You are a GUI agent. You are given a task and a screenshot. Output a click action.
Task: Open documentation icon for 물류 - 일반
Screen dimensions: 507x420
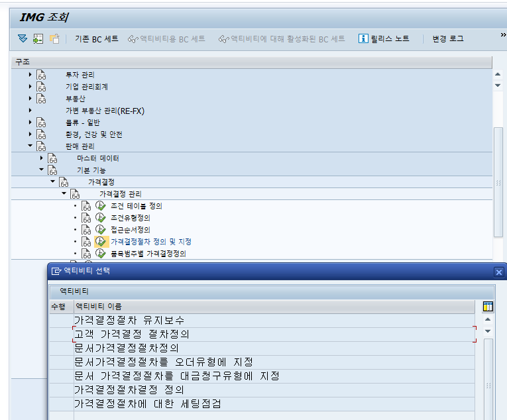pos(41,123)
